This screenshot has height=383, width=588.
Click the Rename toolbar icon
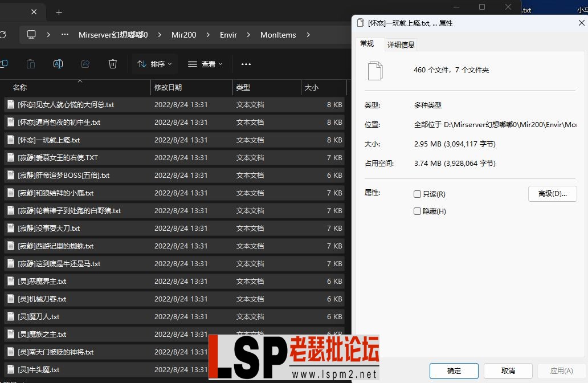click(58, 64)
